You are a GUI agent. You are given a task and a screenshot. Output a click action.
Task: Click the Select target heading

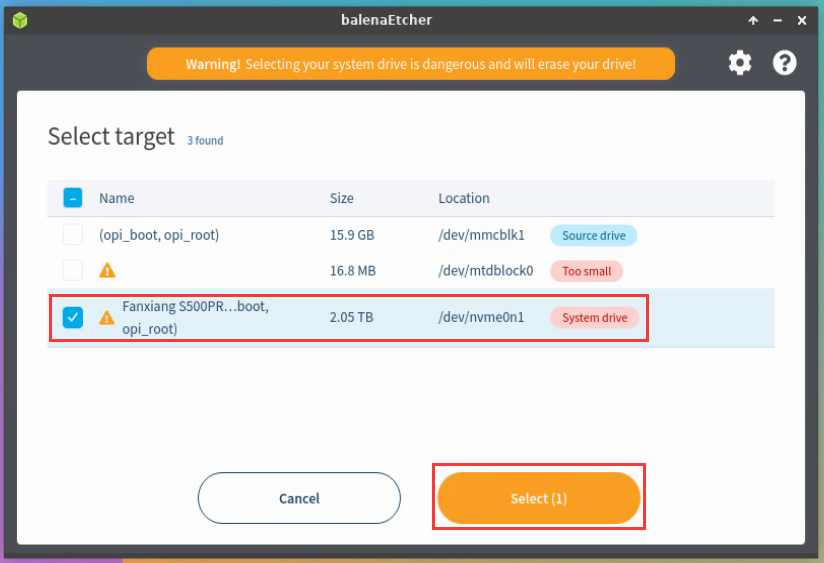click(x=111, y=137)
